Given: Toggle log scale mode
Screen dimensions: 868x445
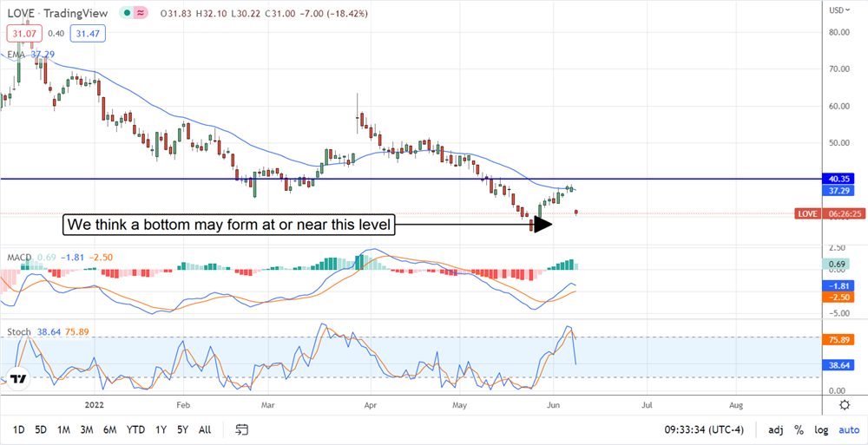Looking at the screenshot, I should (x=822, y=429).
